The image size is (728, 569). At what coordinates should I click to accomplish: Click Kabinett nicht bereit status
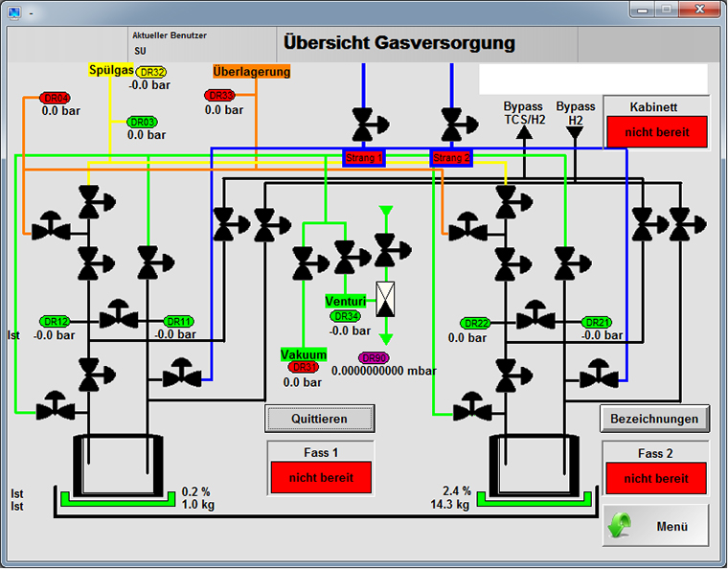(657, 132)
